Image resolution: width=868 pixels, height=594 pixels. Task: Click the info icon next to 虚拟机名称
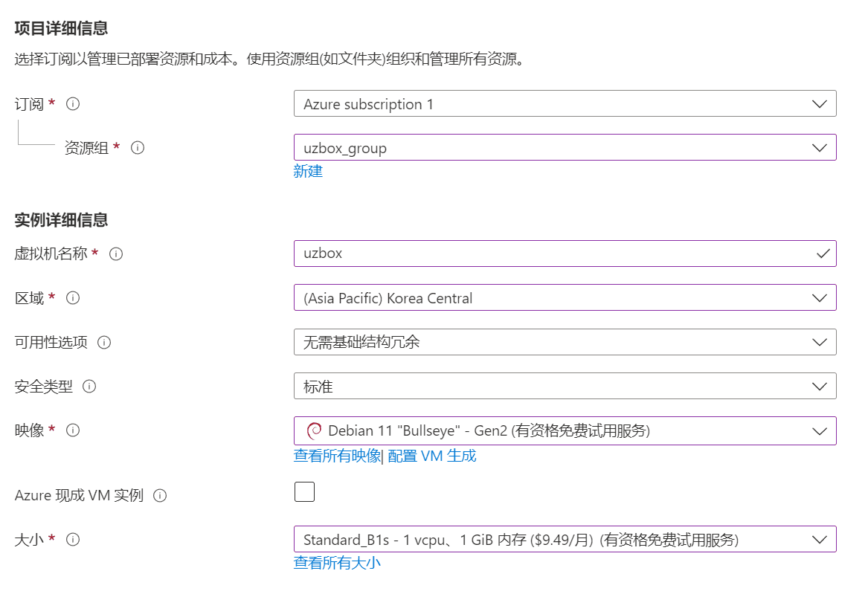[x=116, y=254]
